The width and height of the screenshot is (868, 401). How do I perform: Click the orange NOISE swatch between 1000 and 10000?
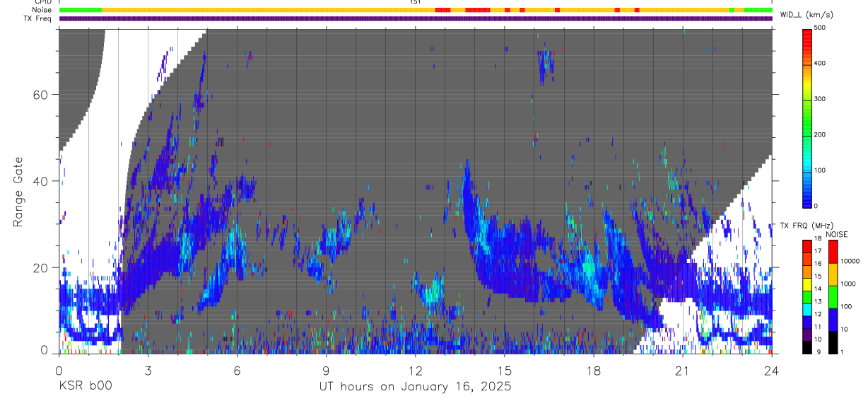833,274
